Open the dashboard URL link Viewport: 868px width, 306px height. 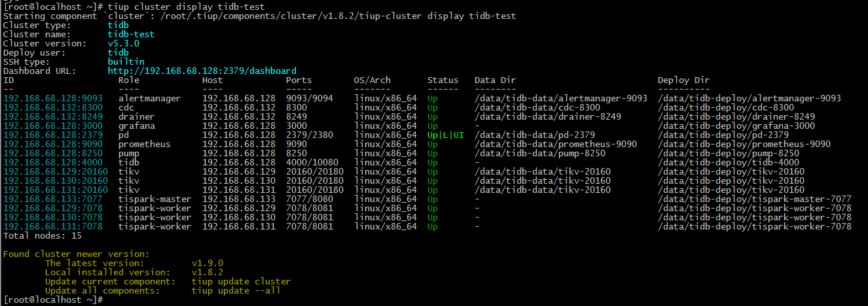tap(202, 71)
